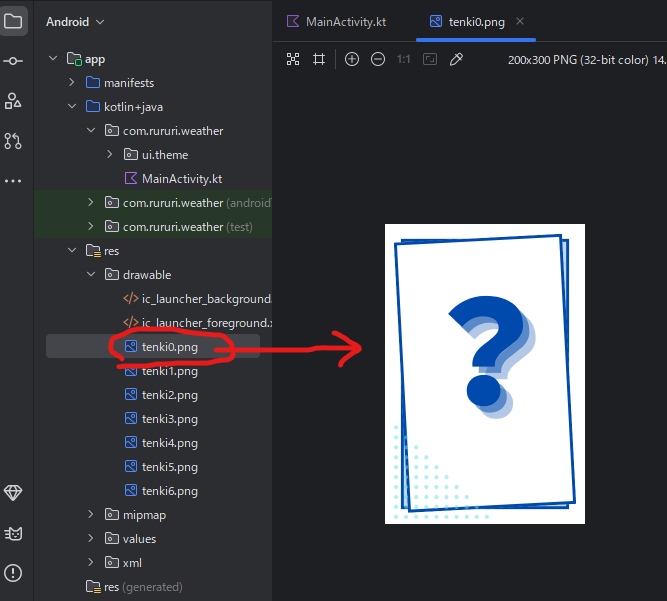Open More tool windows ellipsis icon
The width and height of the screenshot is (667, 601).
[13, 181]
